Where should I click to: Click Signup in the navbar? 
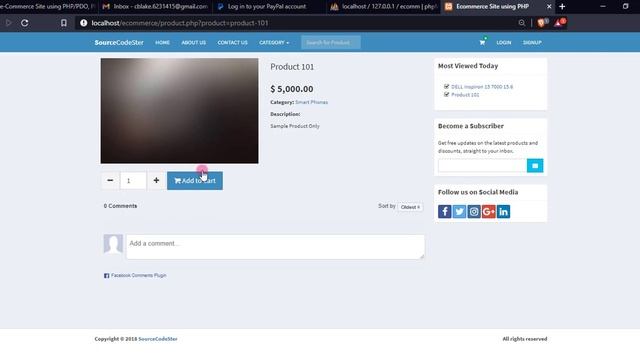[x=532, y=42]
